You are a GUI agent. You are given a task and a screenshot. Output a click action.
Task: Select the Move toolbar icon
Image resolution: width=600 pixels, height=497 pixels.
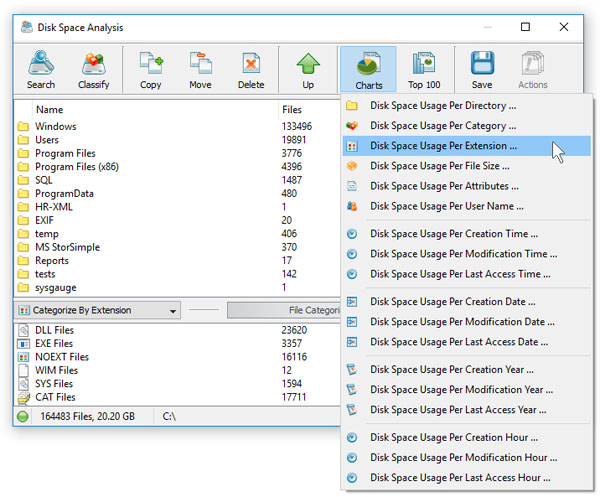(200, 70)
